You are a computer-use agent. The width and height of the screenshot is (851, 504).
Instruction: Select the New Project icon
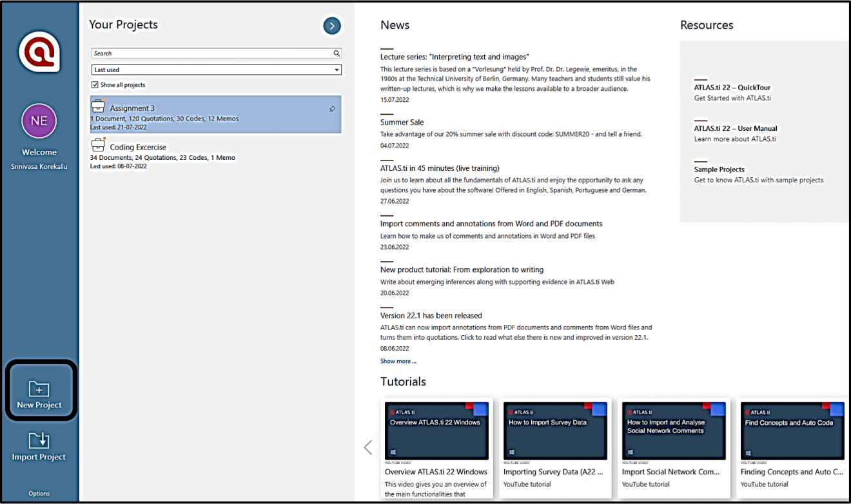click(x=39, y=390)
